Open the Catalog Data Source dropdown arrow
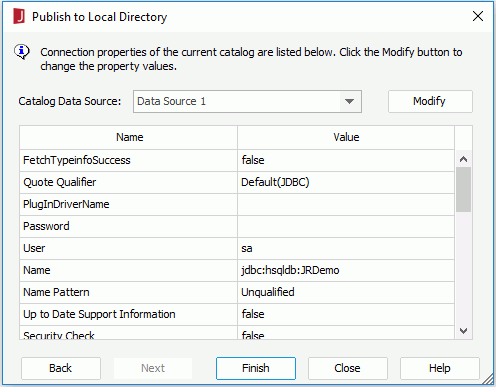The width and height of the screenshot is (496, 387). [349, 101]
